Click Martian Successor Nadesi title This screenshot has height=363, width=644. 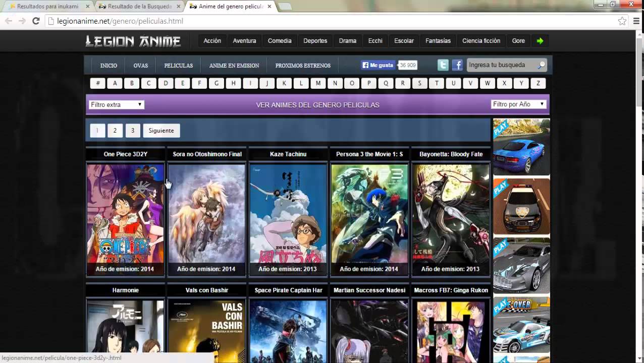point(369,290)
